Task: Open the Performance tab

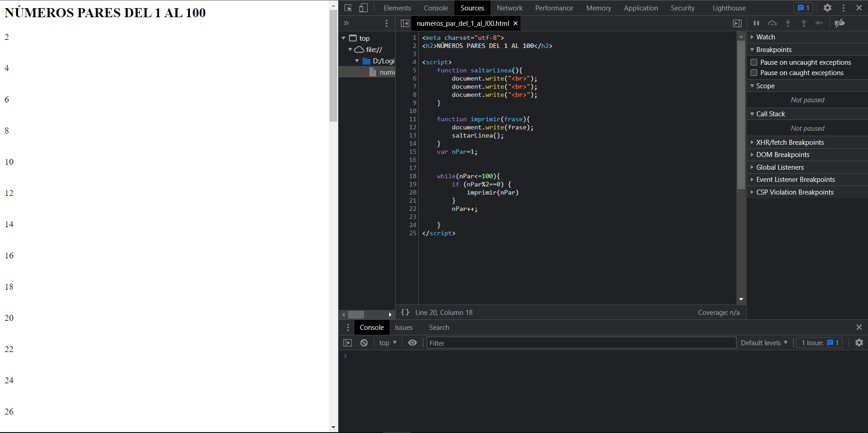Action: [x=554, y=8]
